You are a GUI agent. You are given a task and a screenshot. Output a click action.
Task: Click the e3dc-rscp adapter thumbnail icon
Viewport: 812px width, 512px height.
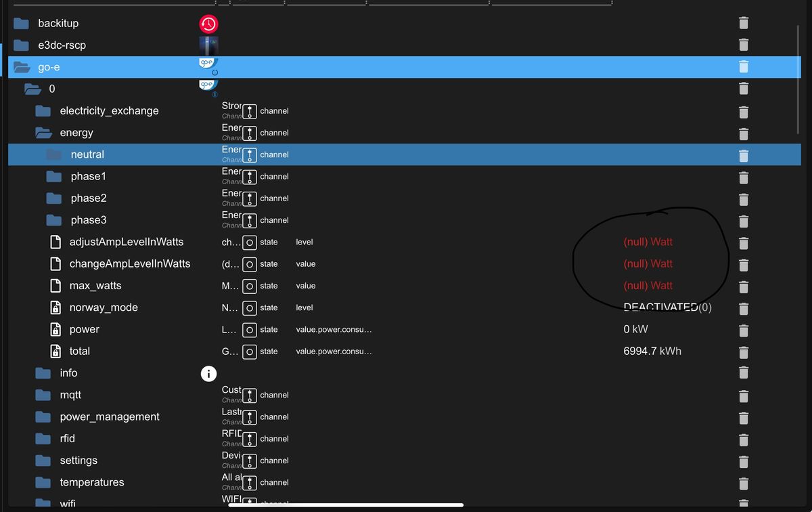point(208,45)
